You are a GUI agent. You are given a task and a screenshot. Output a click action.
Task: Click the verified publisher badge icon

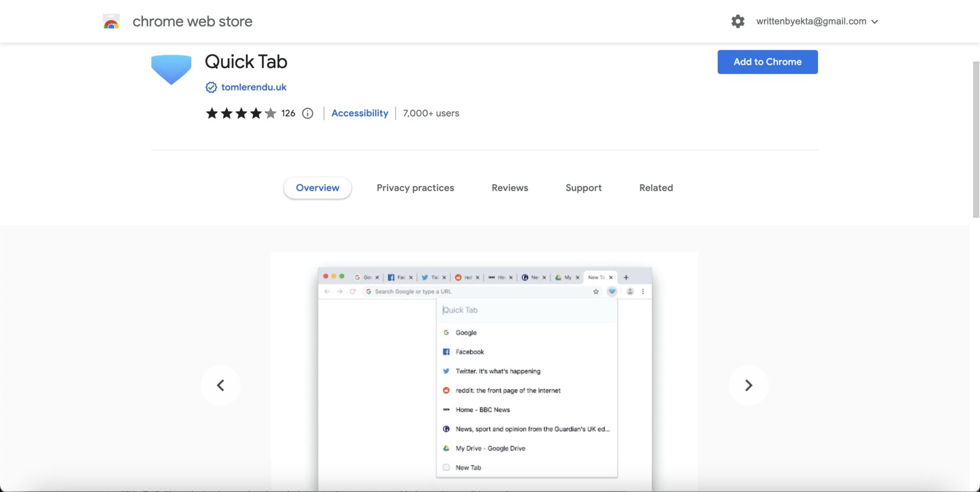click(211, 87)
